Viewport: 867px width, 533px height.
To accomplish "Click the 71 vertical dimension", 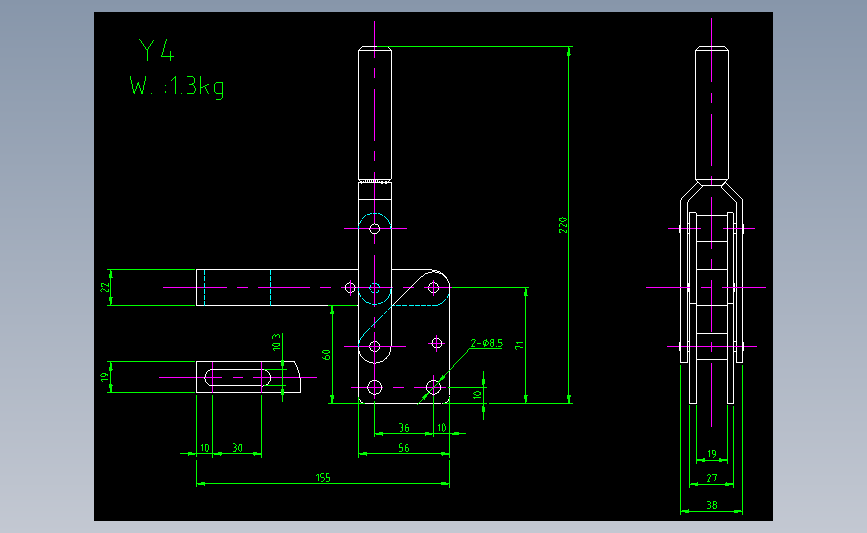I will point(519,345).
